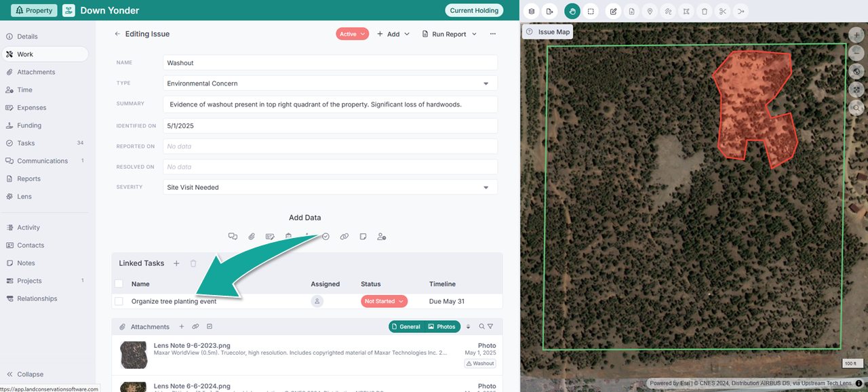Zoom in on the issue map
Screen dimensions: 868x392
point(856,35)
